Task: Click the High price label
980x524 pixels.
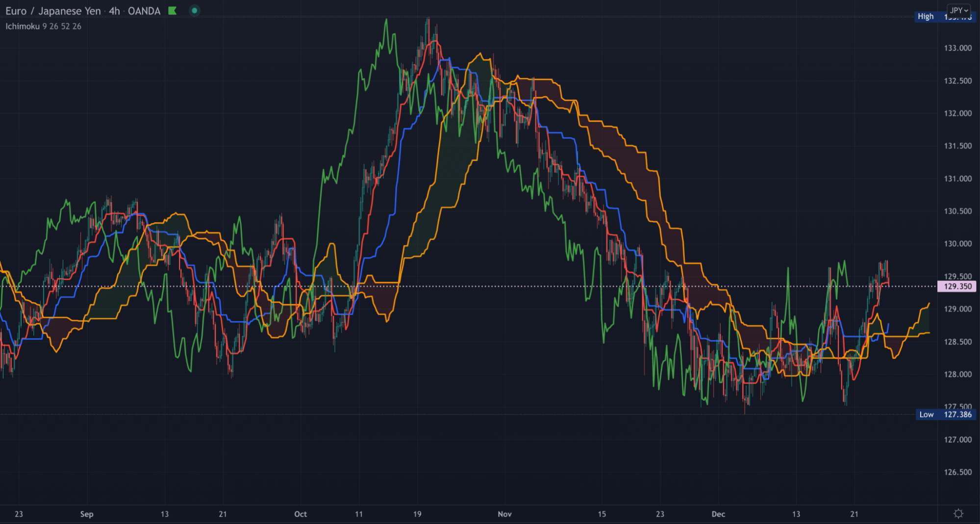Action: pyautogui.click(x=926, y=17)
